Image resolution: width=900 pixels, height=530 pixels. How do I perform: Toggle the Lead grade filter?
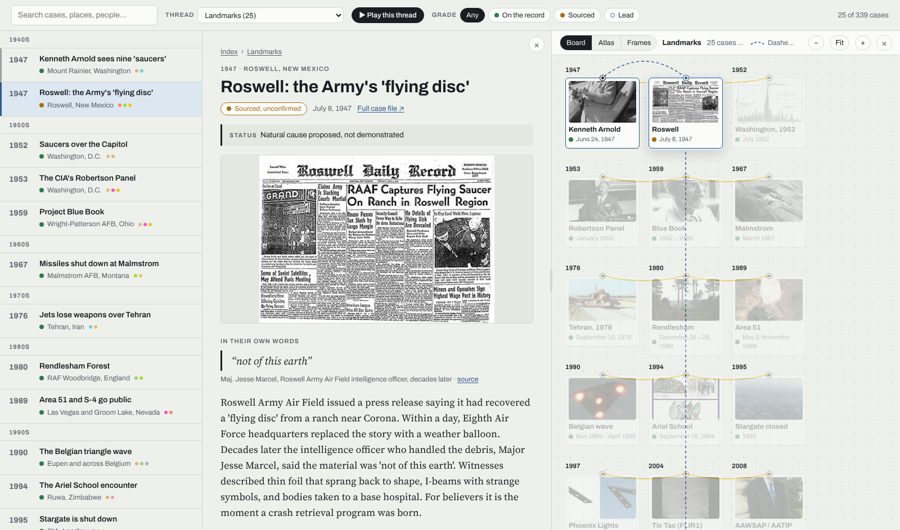click(622, 16)
